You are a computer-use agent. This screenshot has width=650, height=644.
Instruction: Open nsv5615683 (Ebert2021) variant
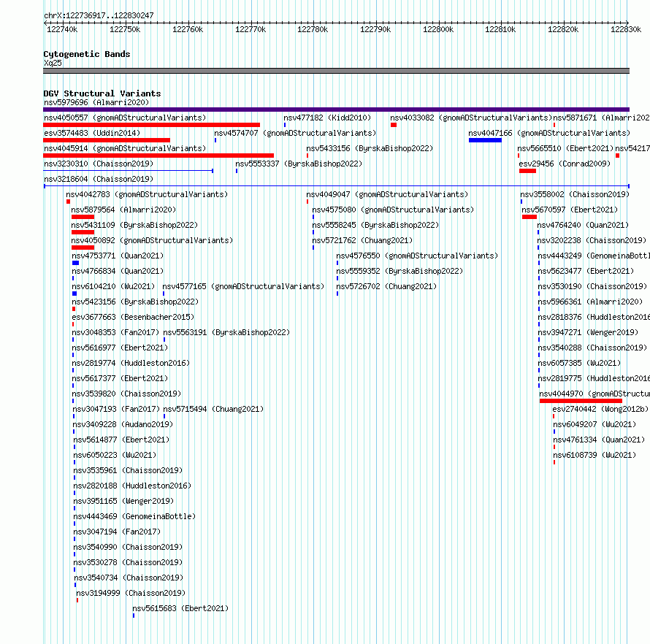[180, 608]
